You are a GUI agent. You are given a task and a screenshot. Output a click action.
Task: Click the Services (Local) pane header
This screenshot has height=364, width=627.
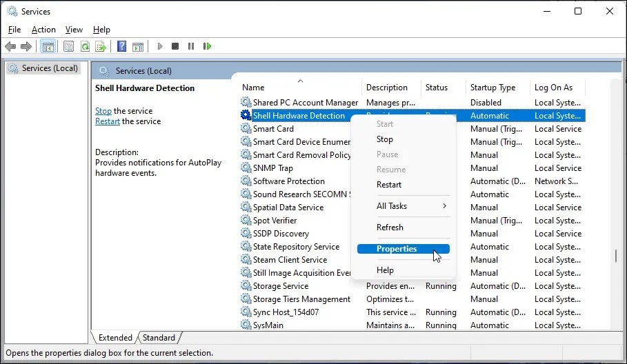click(143, 71)
